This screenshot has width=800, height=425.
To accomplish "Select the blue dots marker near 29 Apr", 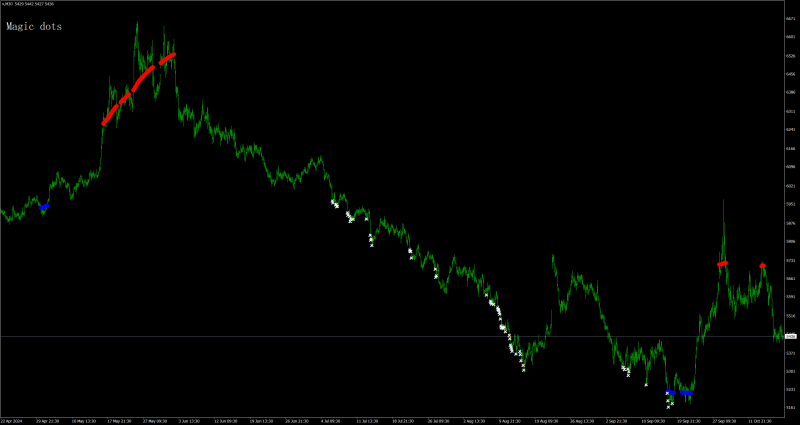I will pyautogui.click(x=44, y=207).
